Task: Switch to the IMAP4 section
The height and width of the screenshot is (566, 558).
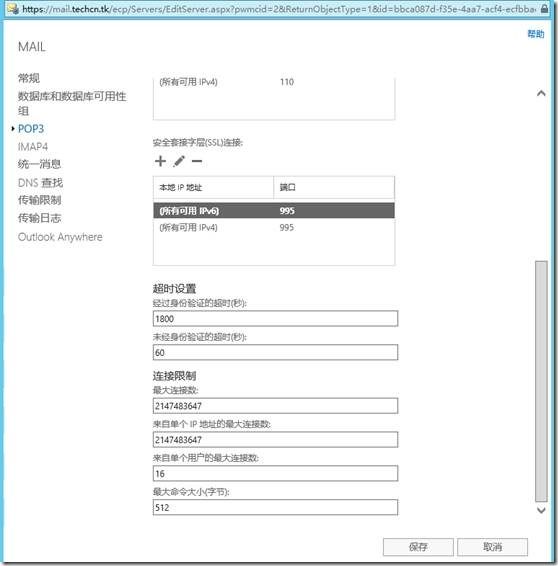Action: (33, 147)
